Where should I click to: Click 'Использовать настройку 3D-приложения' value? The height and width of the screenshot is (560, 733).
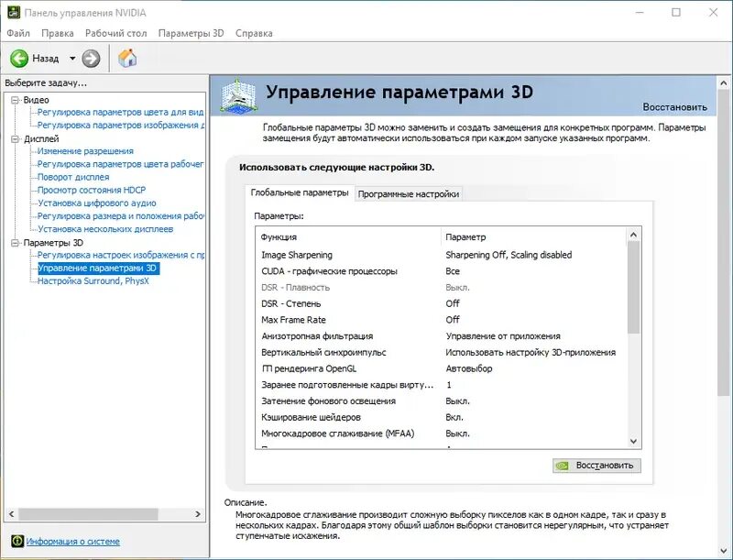pos(531,353)
